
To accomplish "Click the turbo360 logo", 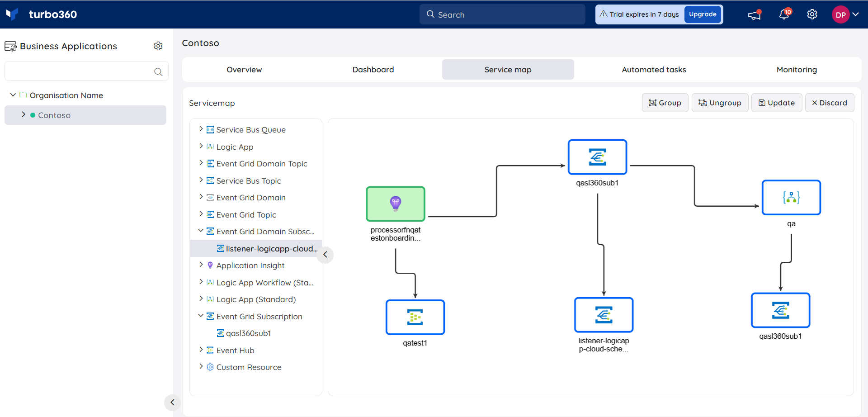I will coord(42,14).
